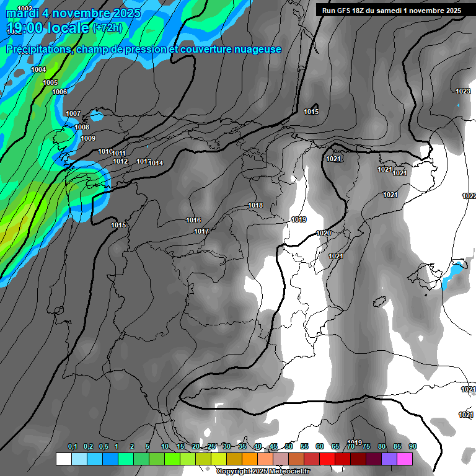Click the '(+72h)' forecast offset text

(108, 28)
